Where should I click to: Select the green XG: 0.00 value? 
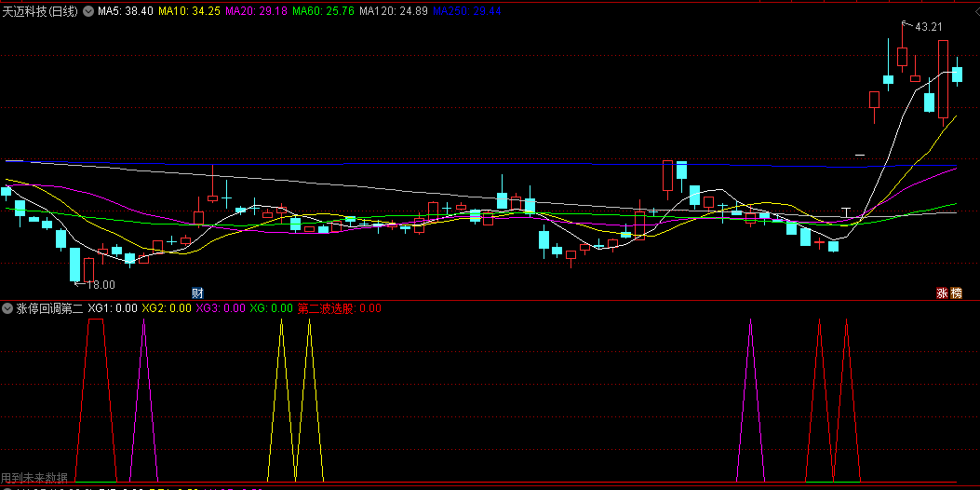coord(271,308)
